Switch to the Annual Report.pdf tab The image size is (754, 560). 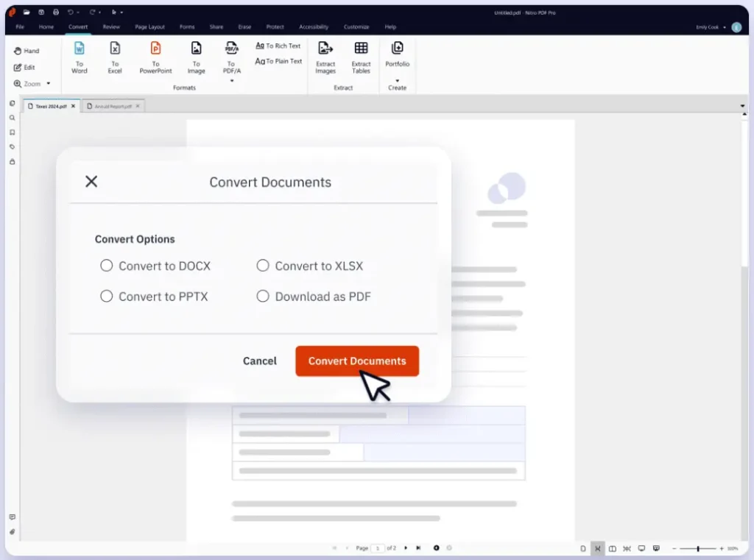pyautogui.click(x=110, y=105)
